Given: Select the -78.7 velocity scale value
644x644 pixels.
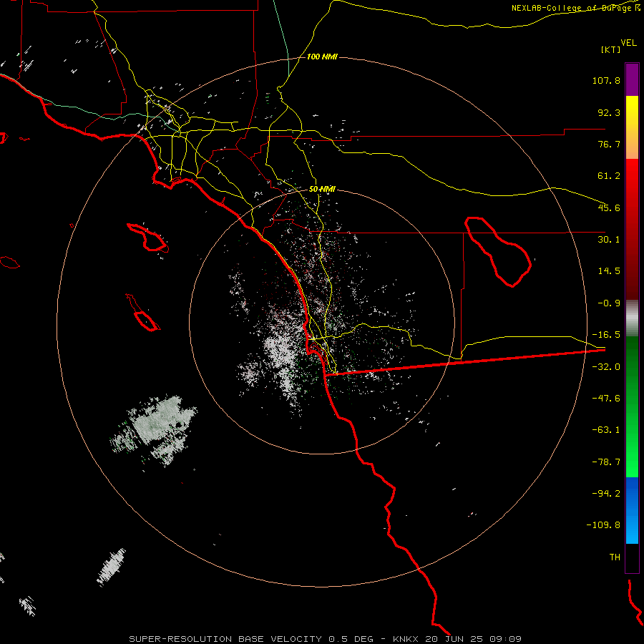Looking at the screenshot, I should 606,462.
